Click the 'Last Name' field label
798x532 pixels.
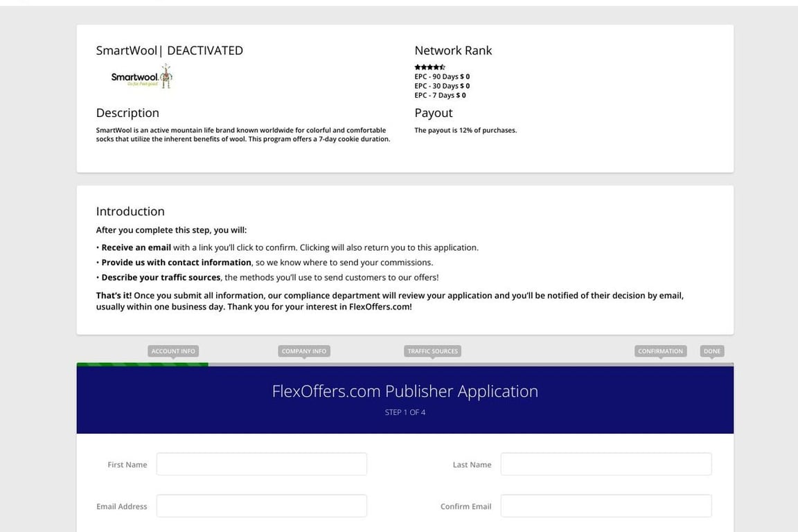[x=472, y=465]
